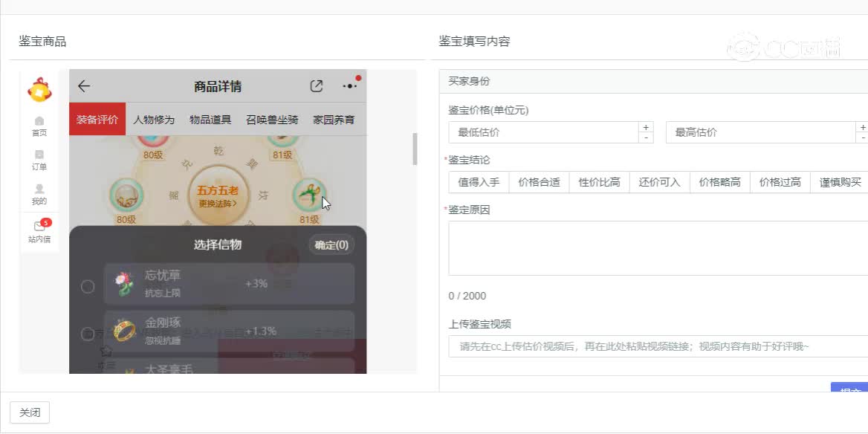This screenshot has width=868, height=434.
Task: Click the 忘忧草 item row
Action: tap(229, 283)
